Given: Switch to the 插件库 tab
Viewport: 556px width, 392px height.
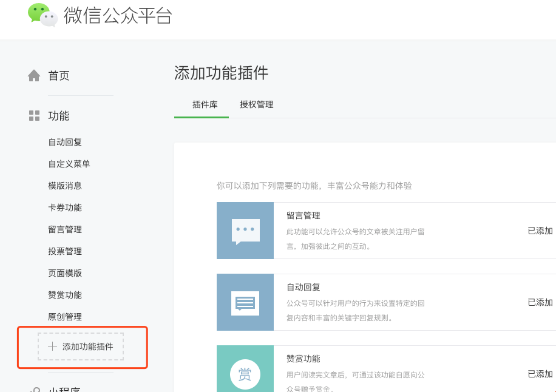Looking at the screenshot, I should tap(205, 104).
